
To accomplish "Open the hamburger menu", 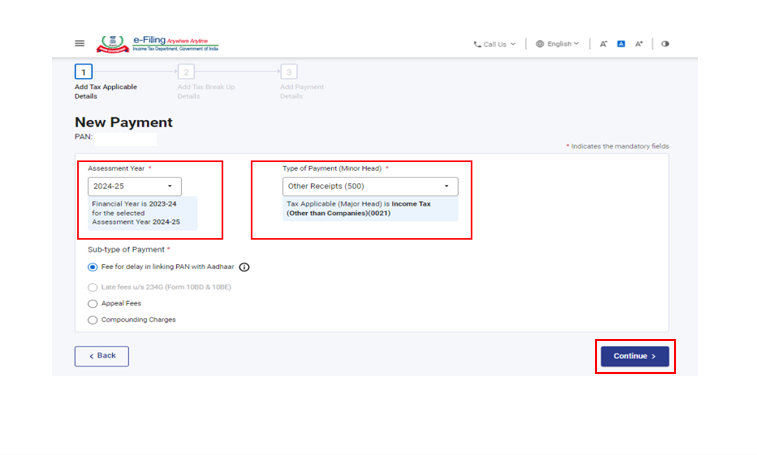I will (80, 44).
